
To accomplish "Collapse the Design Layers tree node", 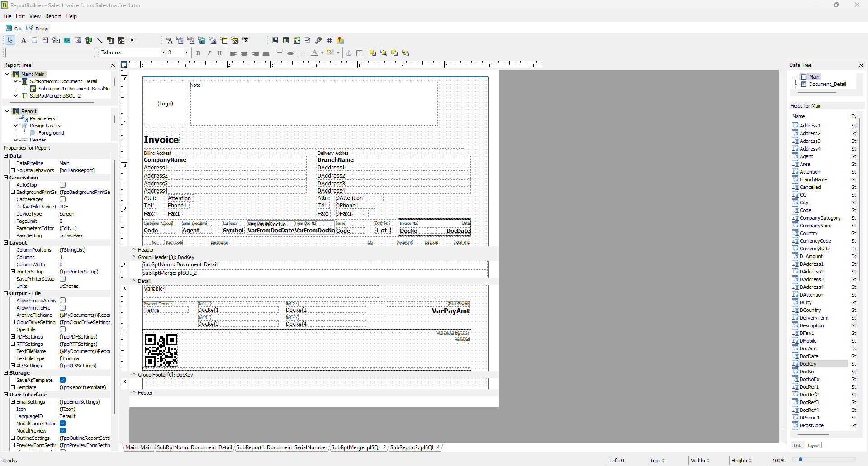I will pyautogui.click(x=16, y=126).
